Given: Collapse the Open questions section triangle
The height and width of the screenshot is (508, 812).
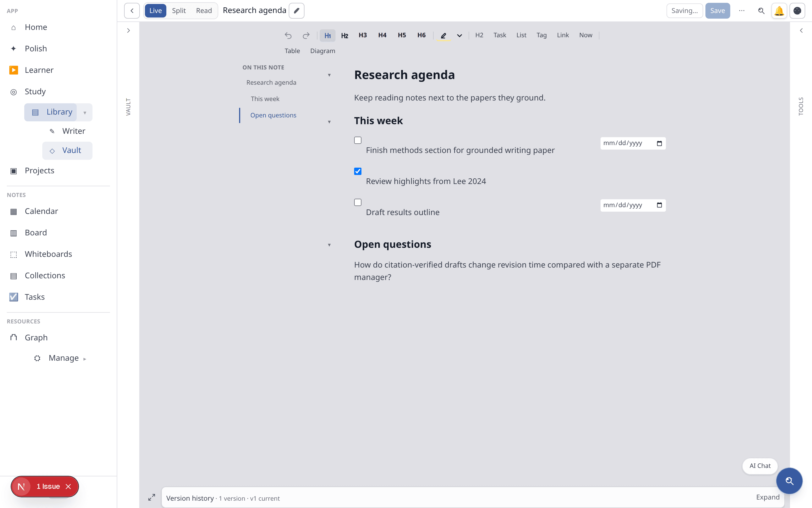Looking at the screenshot, I should (x=329, y=245).
